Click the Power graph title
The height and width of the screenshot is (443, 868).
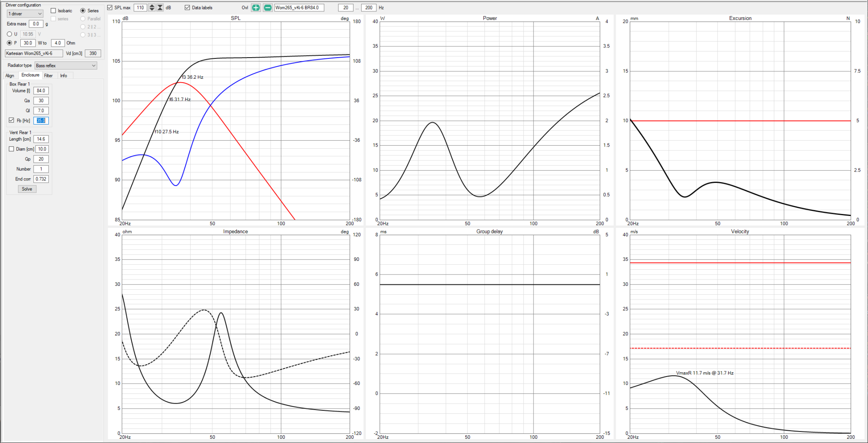[x=490, y=18]
